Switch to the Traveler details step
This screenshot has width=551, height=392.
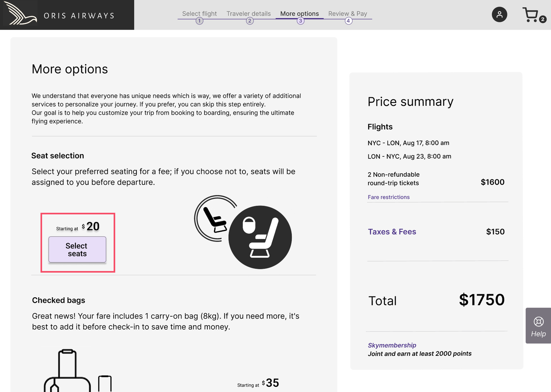click(249, 13)
